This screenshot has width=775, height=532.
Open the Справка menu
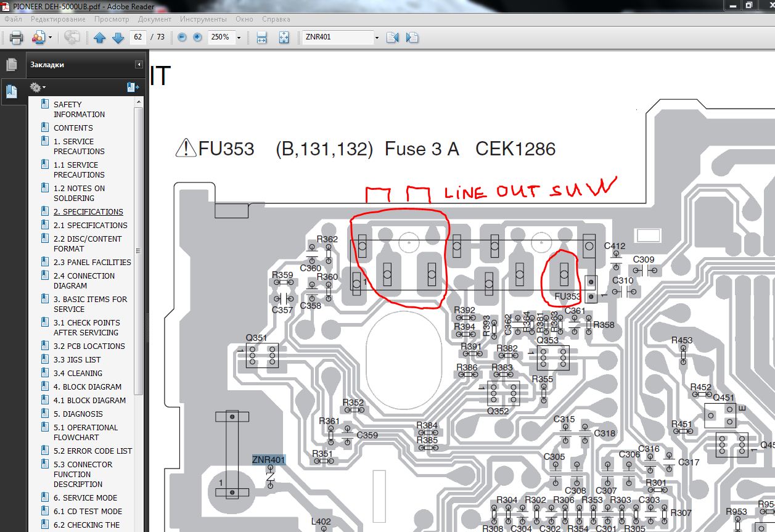[276, 19]
